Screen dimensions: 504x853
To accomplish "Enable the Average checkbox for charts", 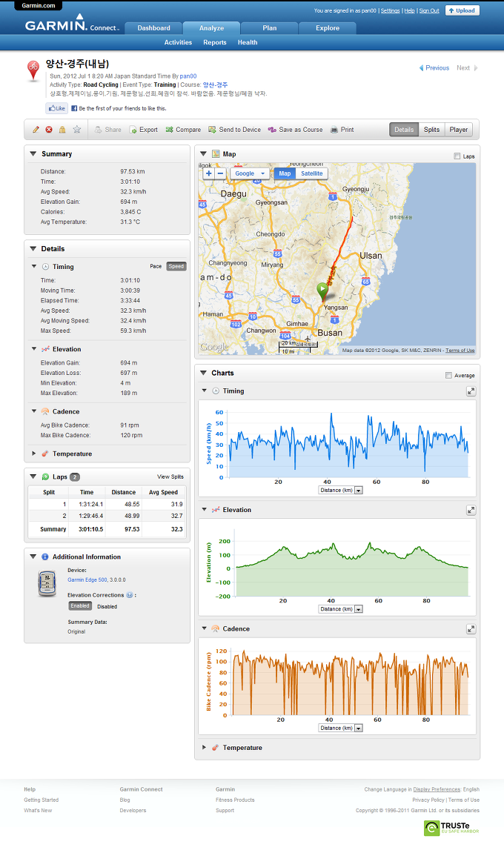I will click(448, 375).
